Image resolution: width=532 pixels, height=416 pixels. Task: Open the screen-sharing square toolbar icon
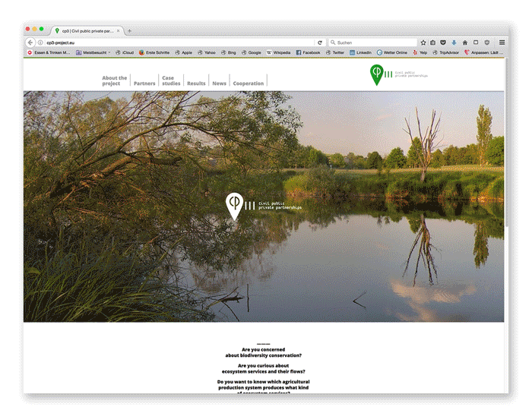coord(476,43)
